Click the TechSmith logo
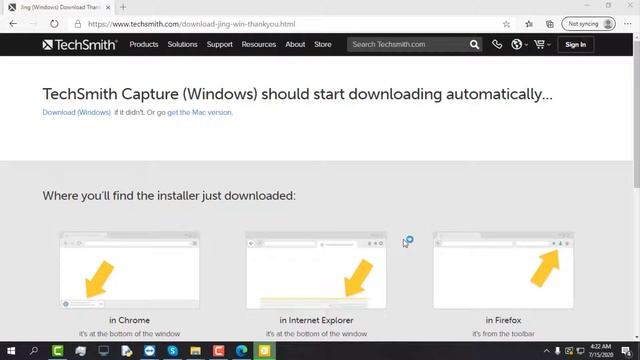The width and height of the screenshot is (640, 360). pos(80,44)
